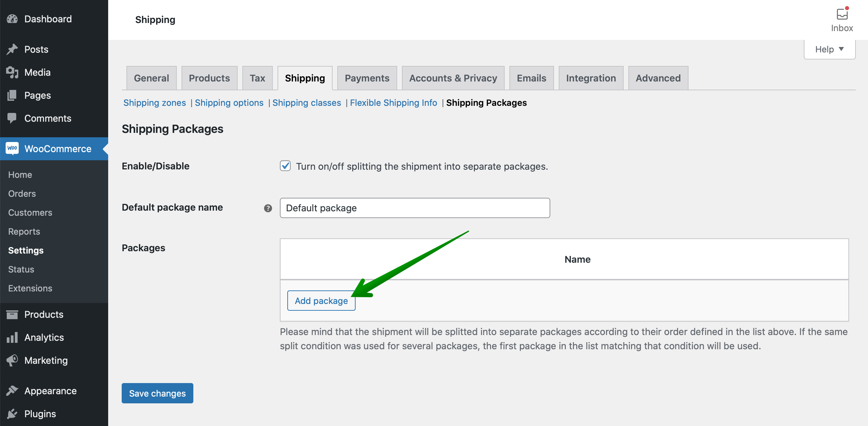The image size is (868, 426).
Task: Click the Analytics bar chart icon
Action: [x=12, y=337]
